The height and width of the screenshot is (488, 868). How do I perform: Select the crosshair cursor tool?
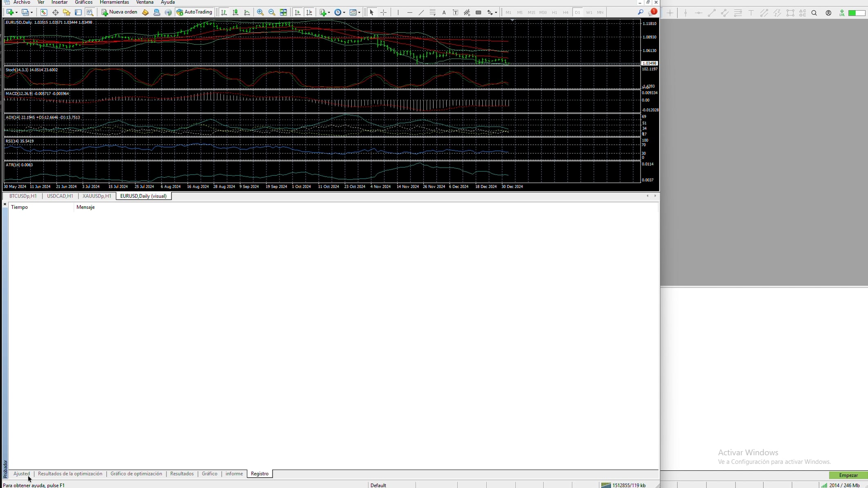click(383, 12)
